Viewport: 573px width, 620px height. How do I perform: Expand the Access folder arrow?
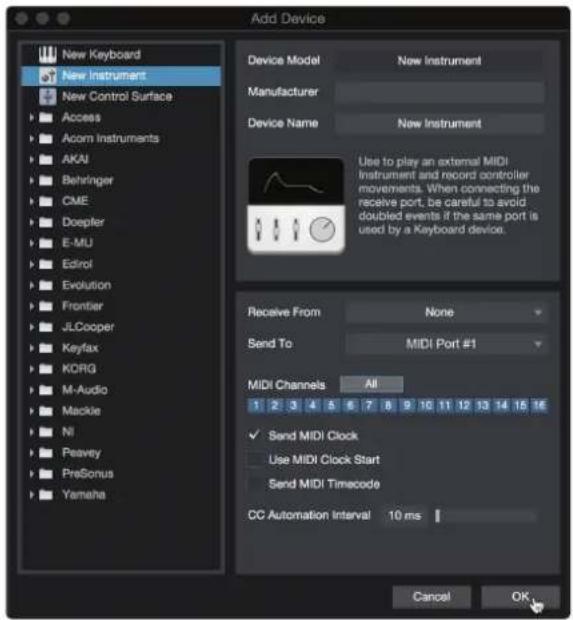coord(32,117)
